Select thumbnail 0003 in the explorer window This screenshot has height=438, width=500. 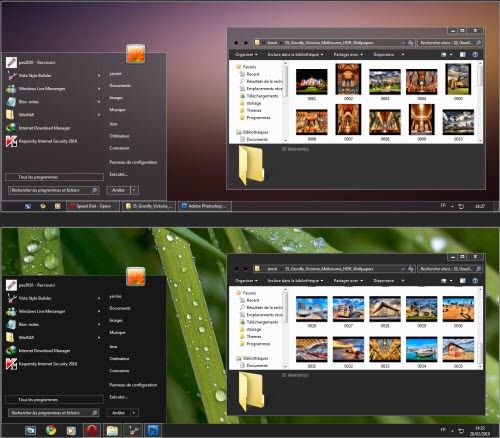point(385,82)
